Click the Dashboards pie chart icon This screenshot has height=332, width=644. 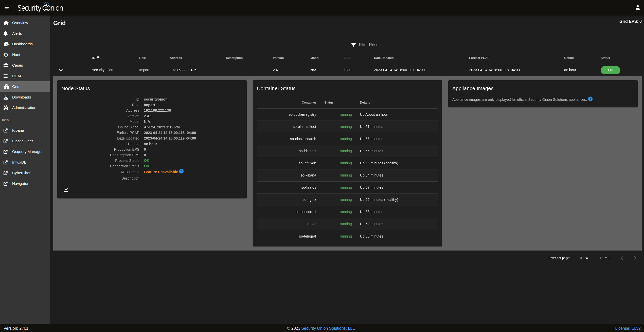pyautogui.click(x=6, y=44)
